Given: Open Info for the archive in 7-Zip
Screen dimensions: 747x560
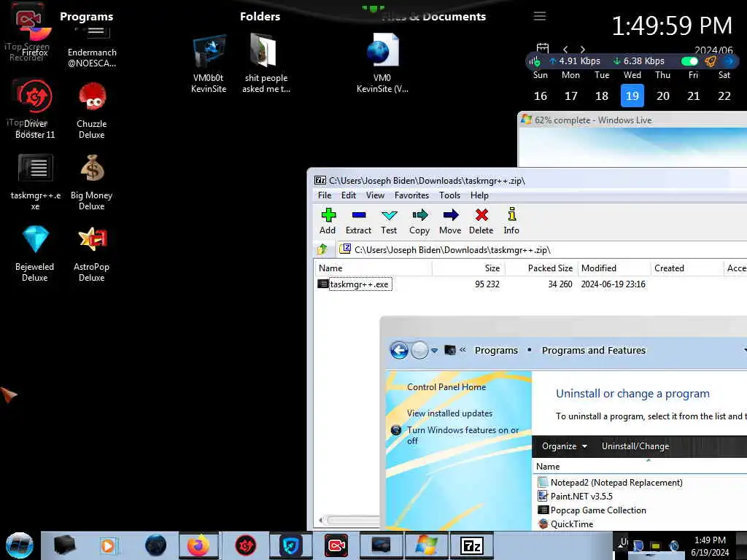Looking at the screenshot, I should [511, 221].
